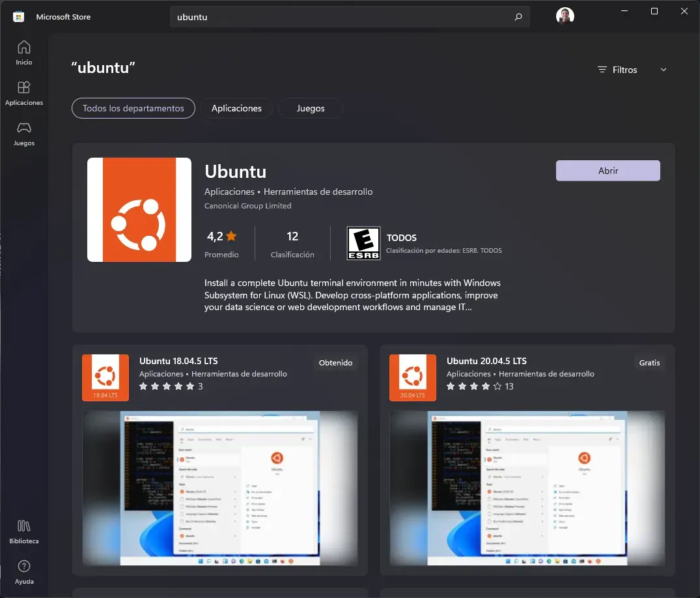The image size is (700, 598).
Task: Open the Ubuntu 18.04.5 screenshot thumbnail
Action: 220,488
